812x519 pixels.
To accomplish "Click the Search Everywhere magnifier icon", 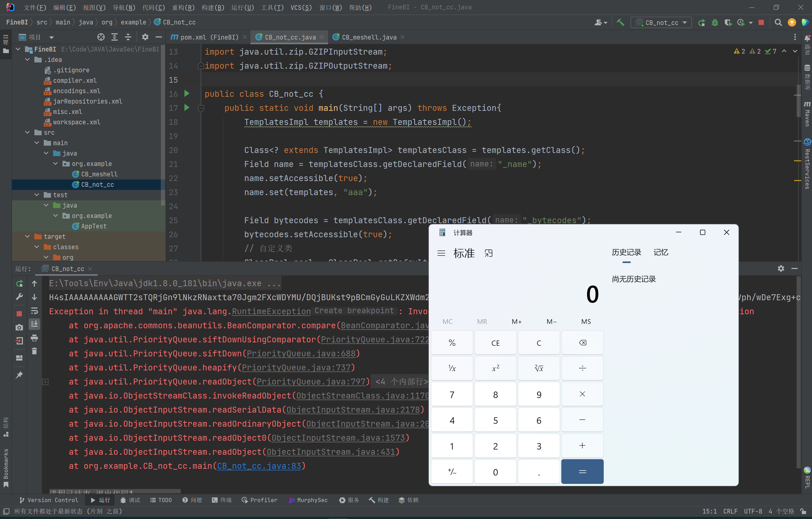I will coord(778,22).
